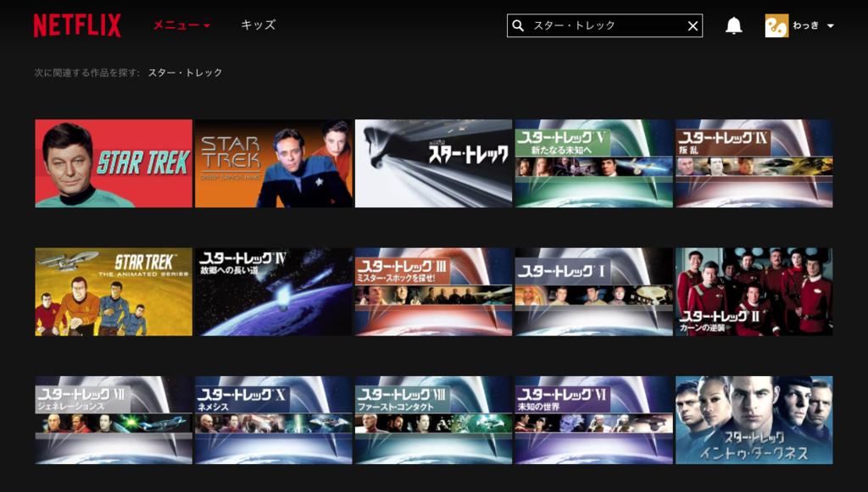Select スター・トレック VII ジェネレーションズ

(114, 420)
